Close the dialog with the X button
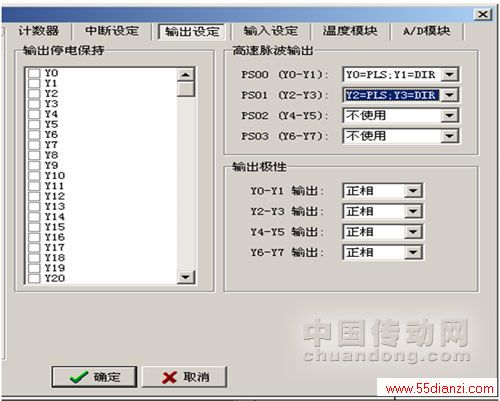500x401 pixels. tap(483, 14)
